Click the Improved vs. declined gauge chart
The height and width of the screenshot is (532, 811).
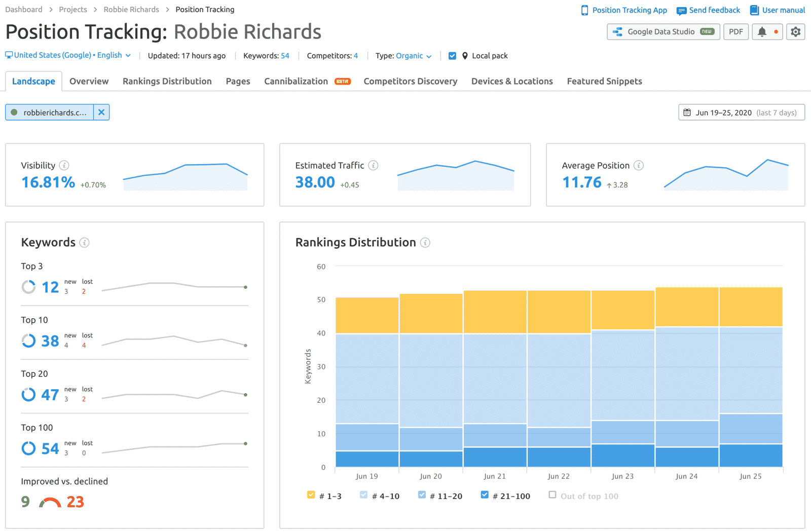coord(49,502)
